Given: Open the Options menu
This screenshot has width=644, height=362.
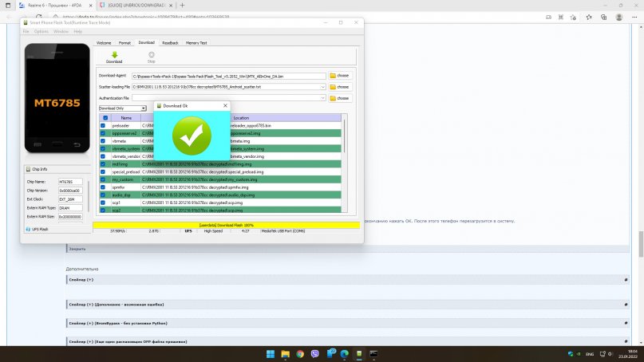Looking at the screenshot, I should point(41,31).
